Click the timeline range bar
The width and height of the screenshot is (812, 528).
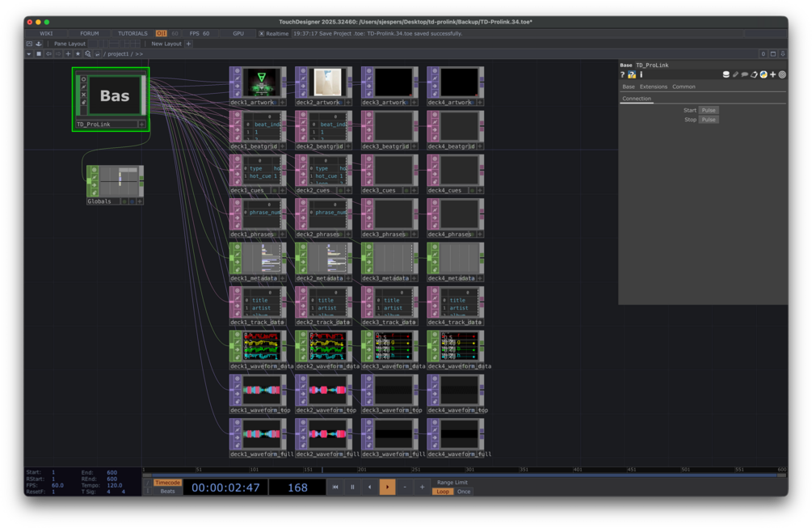(465, 475)
